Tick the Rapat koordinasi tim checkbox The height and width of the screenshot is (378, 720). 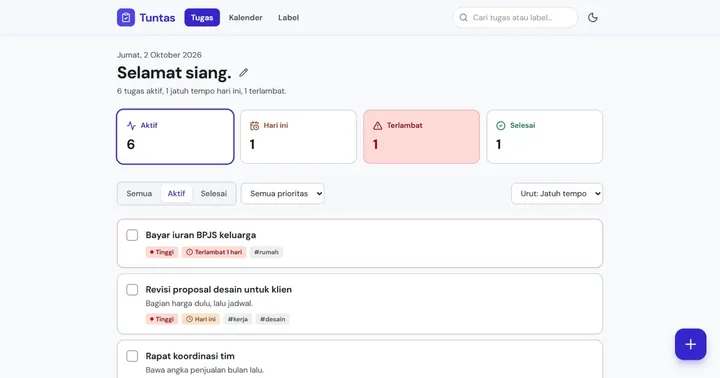pyautogui.click(x=132, y=356)
